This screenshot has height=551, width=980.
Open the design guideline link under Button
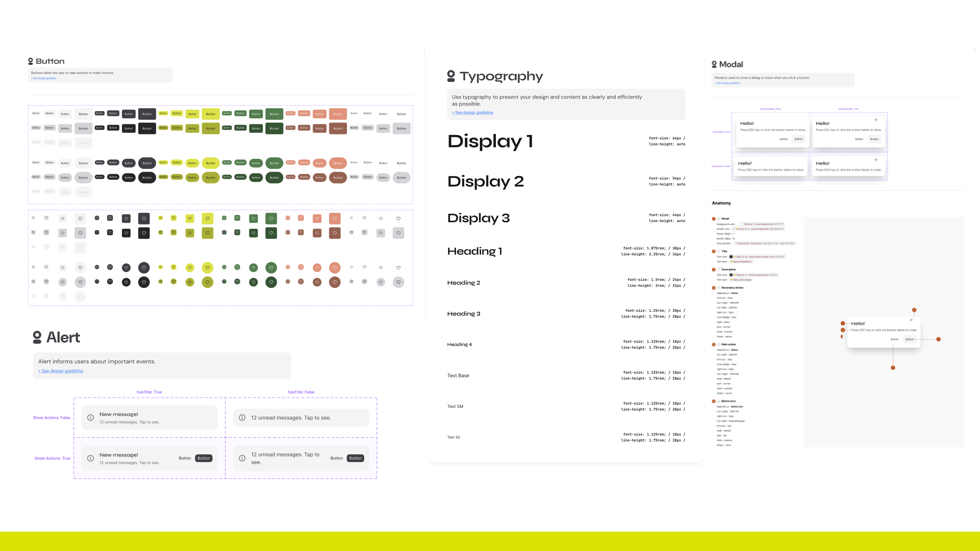coord(44,78)
